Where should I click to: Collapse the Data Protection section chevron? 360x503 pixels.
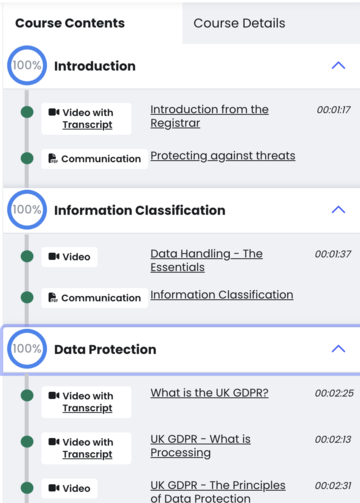coord(338,349)
